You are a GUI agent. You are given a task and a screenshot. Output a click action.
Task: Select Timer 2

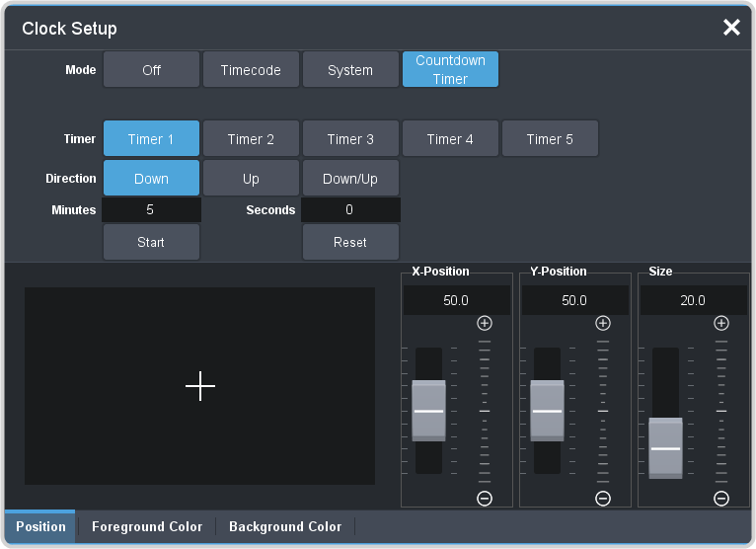[x=251, y=138]
